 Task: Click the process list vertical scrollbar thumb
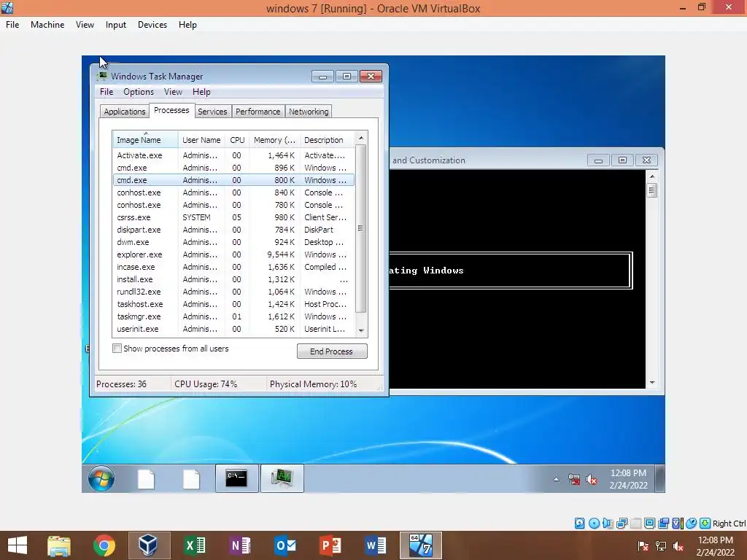(360, 228)
